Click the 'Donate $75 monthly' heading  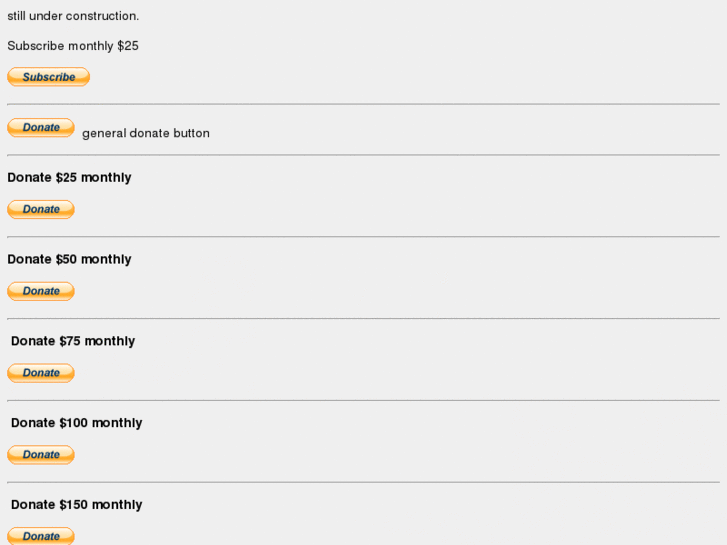pyautogui.click(x=73, y=341)
